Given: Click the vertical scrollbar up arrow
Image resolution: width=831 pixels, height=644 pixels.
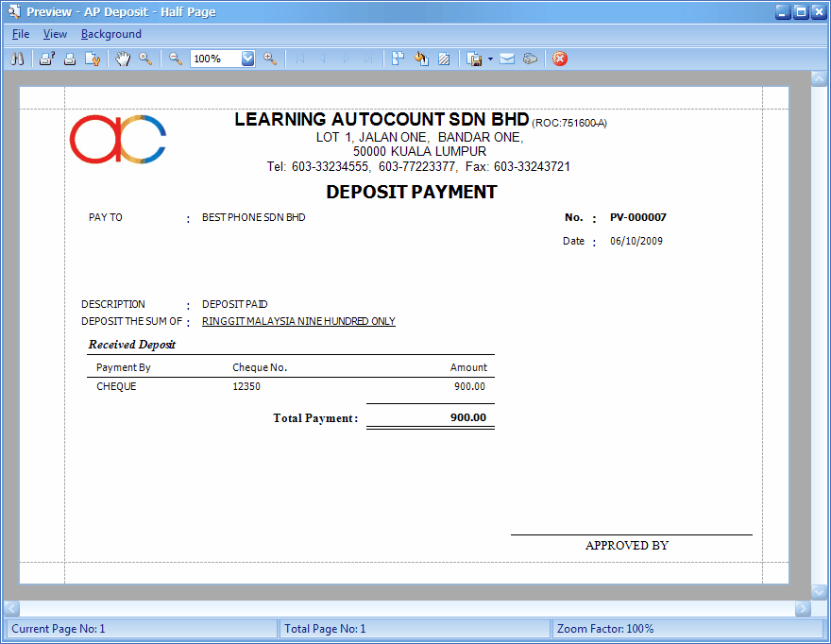Looking at the screenshot, I should (819, 79).
